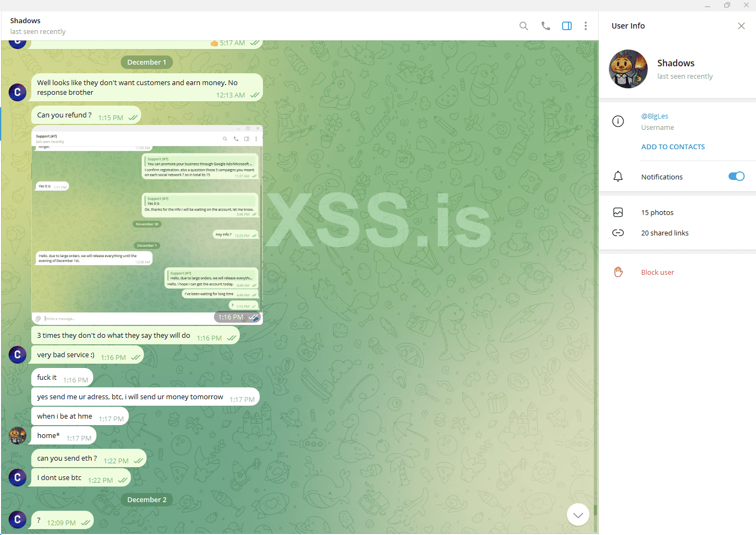
Task: Select the "yes send me ur adress, btc" message
Action: pos(145,397)
